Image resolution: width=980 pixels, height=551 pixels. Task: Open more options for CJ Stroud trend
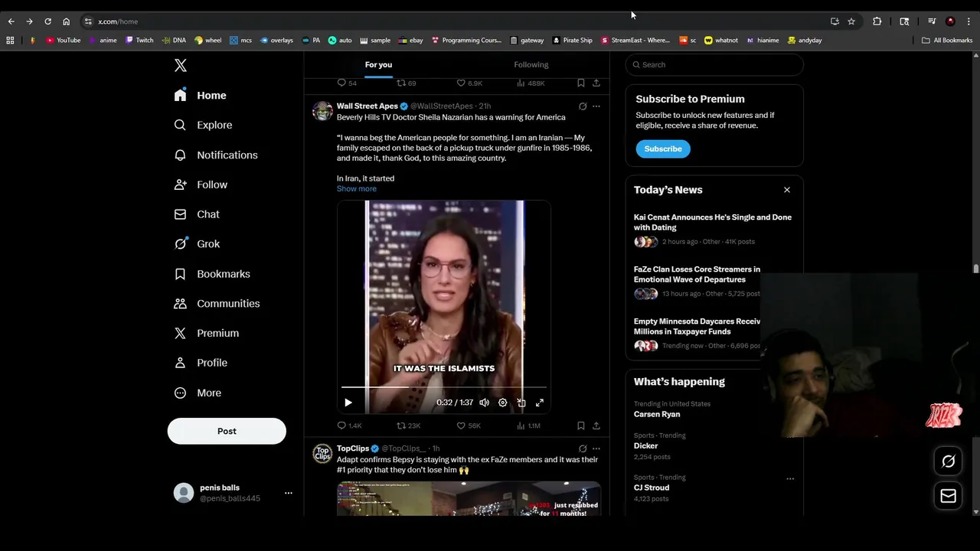pyautogui.click(x=789, y=479)
